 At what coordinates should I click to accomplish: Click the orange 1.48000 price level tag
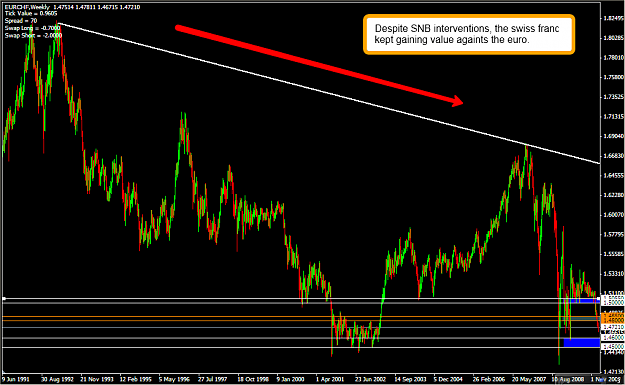[x=613, y=320]
